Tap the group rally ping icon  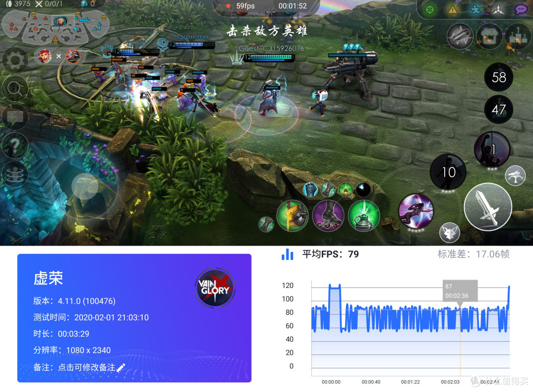498,9
